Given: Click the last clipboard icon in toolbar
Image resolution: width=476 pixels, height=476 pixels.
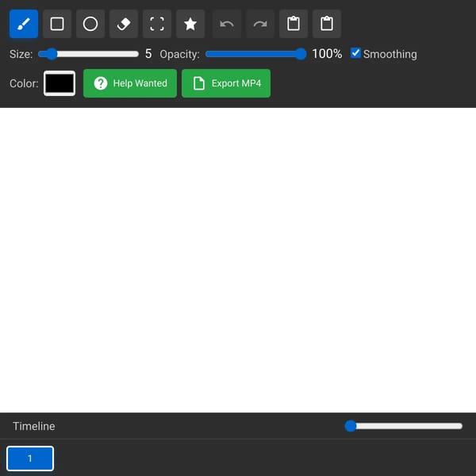Looking at the screenshot, I should [x=327, y=24].
